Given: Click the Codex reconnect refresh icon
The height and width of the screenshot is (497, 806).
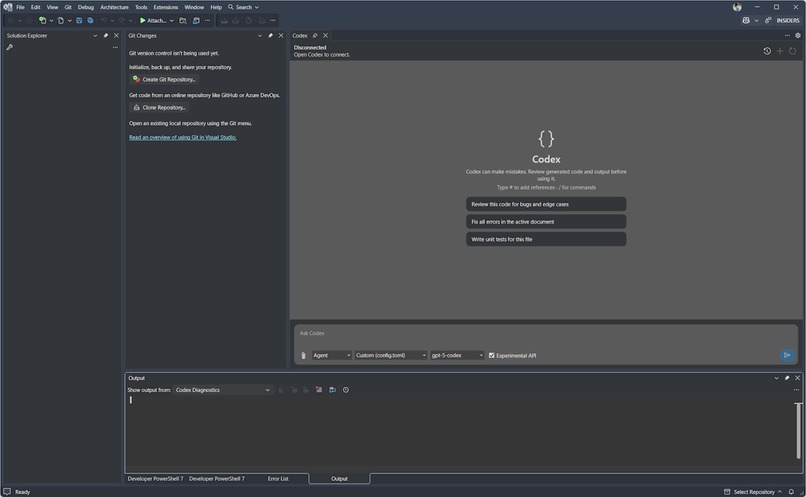Looking at the screenshot, I should [793, 51].
